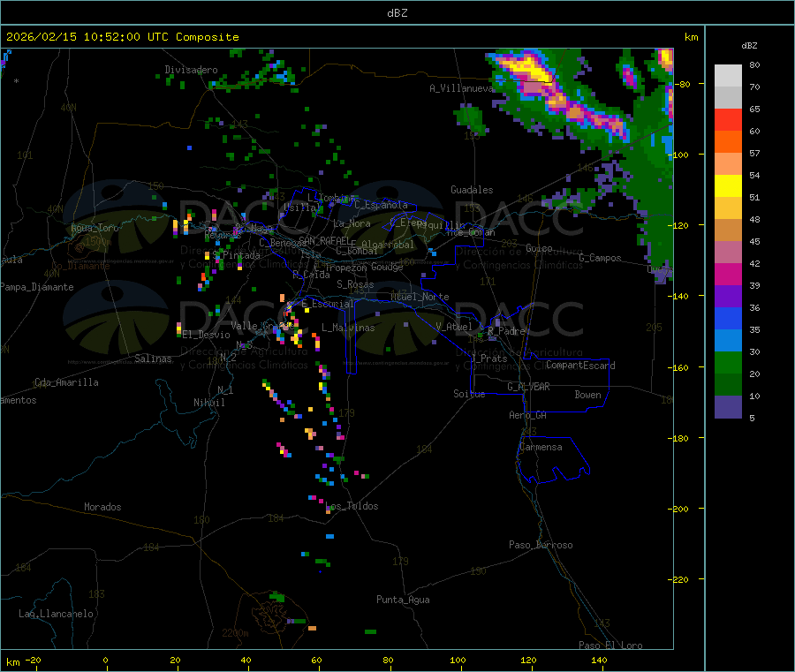Viewport: 795px width, 672px height.
Task: Click the 'CompantEscard' label
Action: (x=580, y=366)
